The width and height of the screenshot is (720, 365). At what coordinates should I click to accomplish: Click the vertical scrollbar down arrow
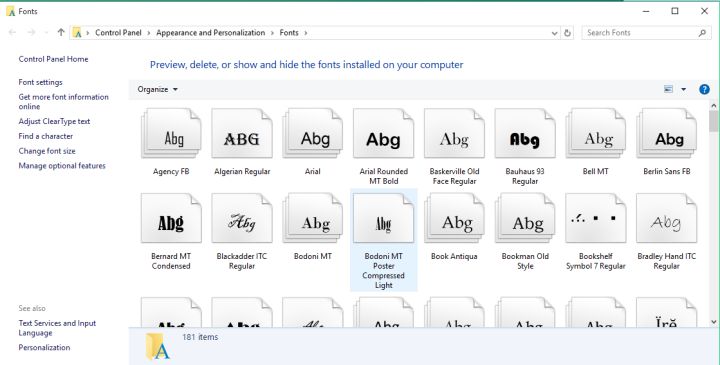pos(714,322)
